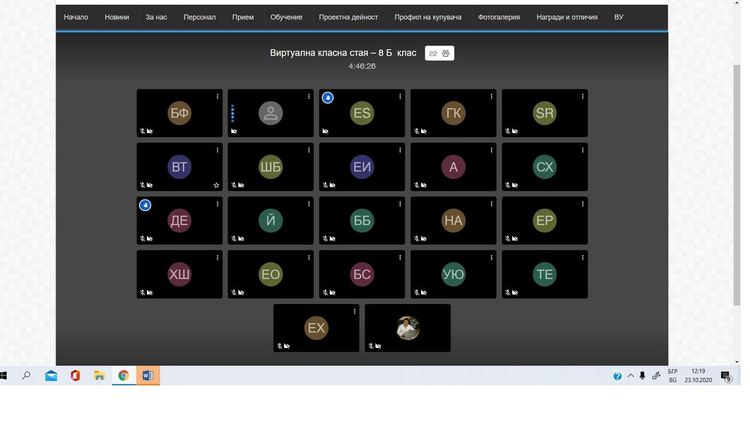
Task: Open three-dot options on SR participant tile
Action: pyautogui.click(x=583, y=97)
